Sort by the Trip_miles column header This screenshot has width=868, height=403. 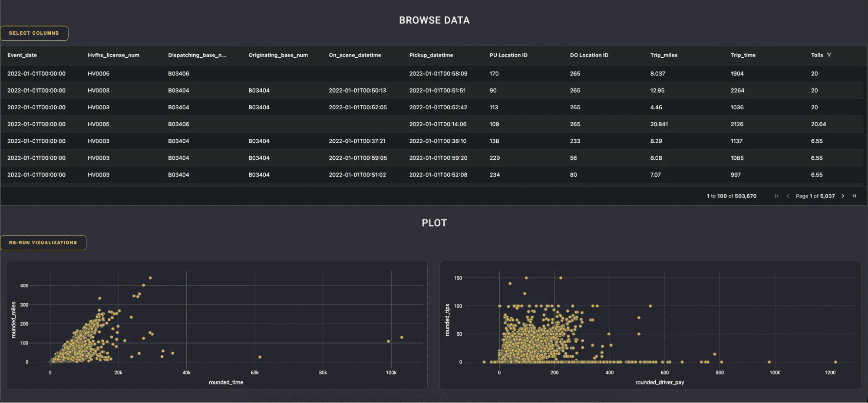[663, 55]
